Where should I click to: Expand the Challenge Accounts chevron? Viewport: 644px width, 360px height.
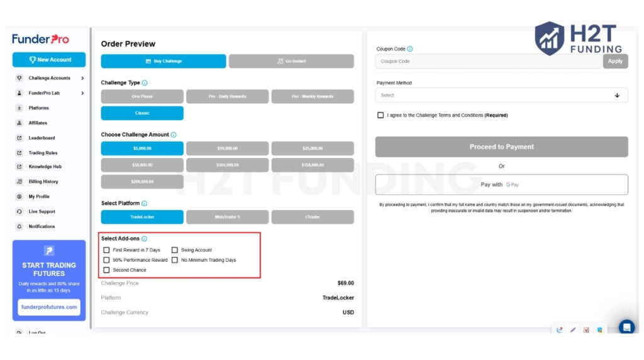82,78
